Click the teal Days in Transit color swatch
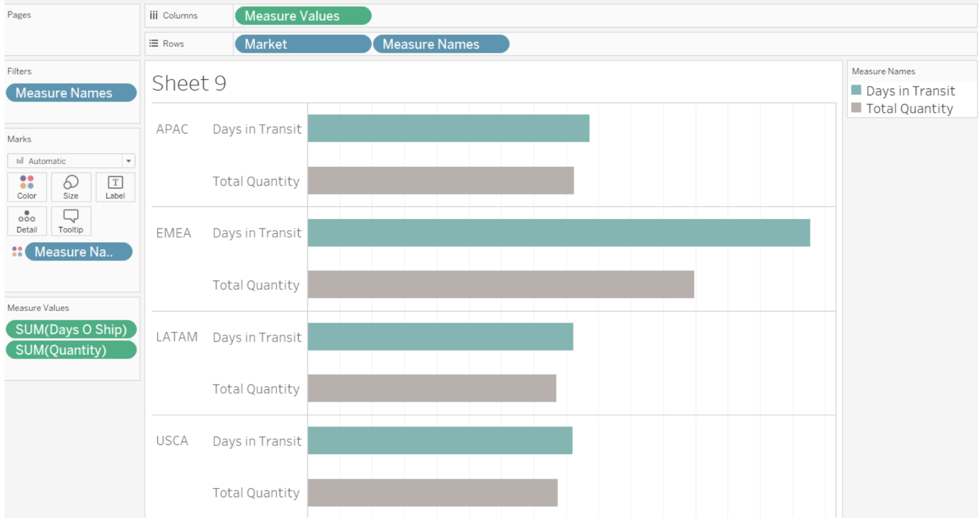This screenshot has height=521, width=980. pyautogui.click(x=856, y=90)
